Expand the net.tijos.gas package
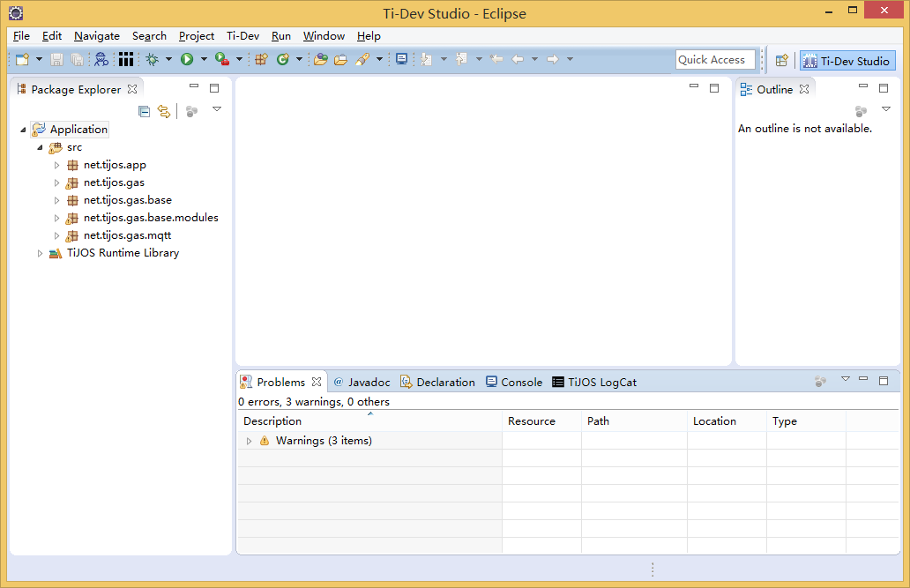The height and width of the screenshot is (588, 910). tap(56, 182)
